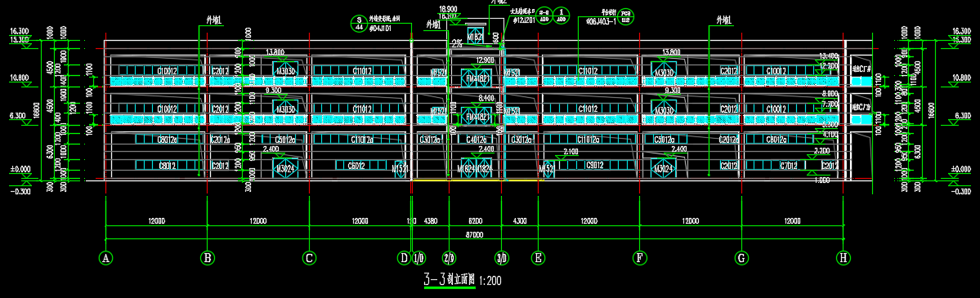Select the 87000 overall dimension

pyautogui.click(x=474, y=235)
